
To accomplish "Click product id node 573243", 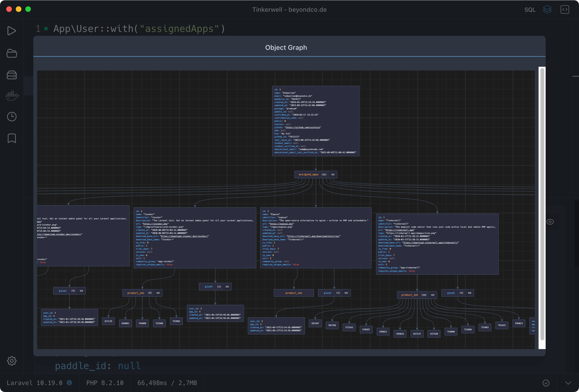I will [x=349, y=327].
